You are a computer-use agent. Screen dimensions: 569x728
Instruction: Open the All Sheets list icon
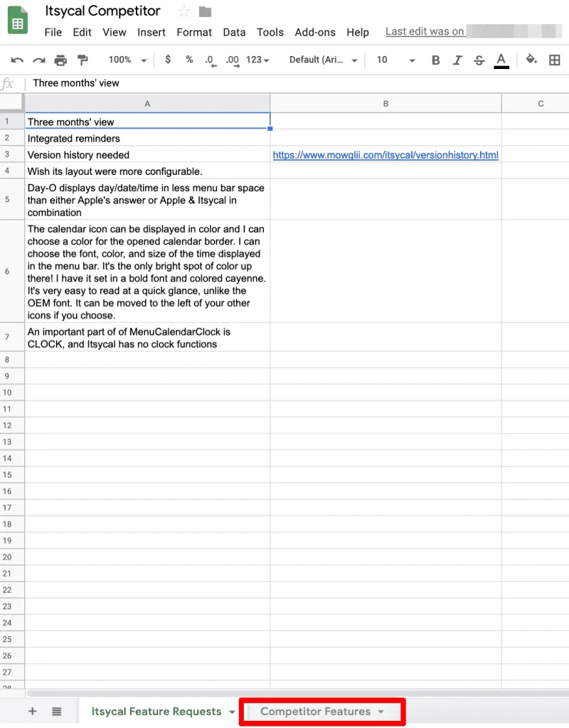coord(57,711)
